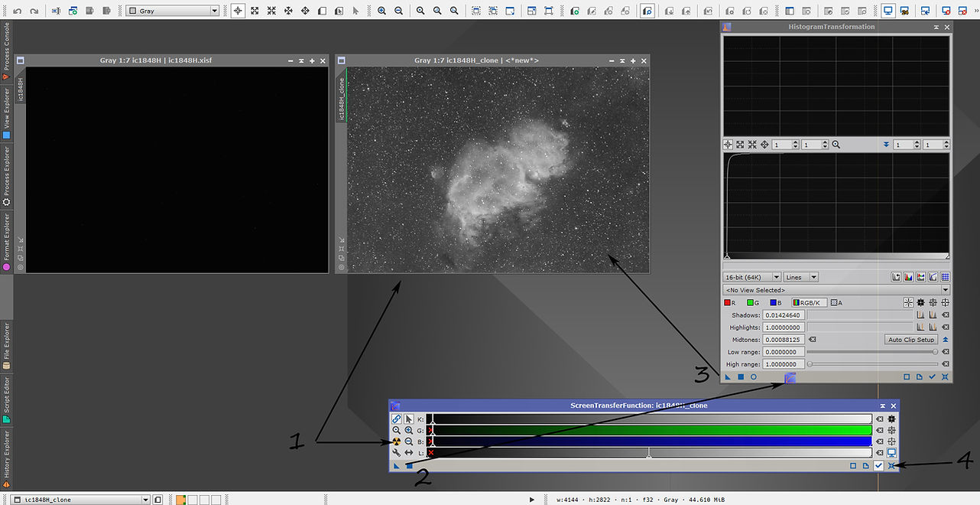Open the view selector dropdown in status bar
The width and height of the screenshot is (980, 505).
pyautogui.click(x=82, y=500)
